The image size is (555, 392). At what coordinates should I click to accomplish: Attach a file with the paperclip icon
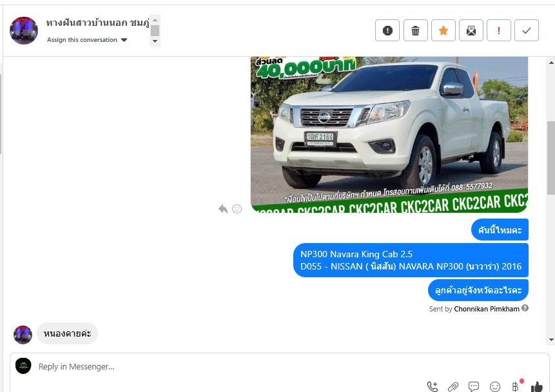pos(453,386)
